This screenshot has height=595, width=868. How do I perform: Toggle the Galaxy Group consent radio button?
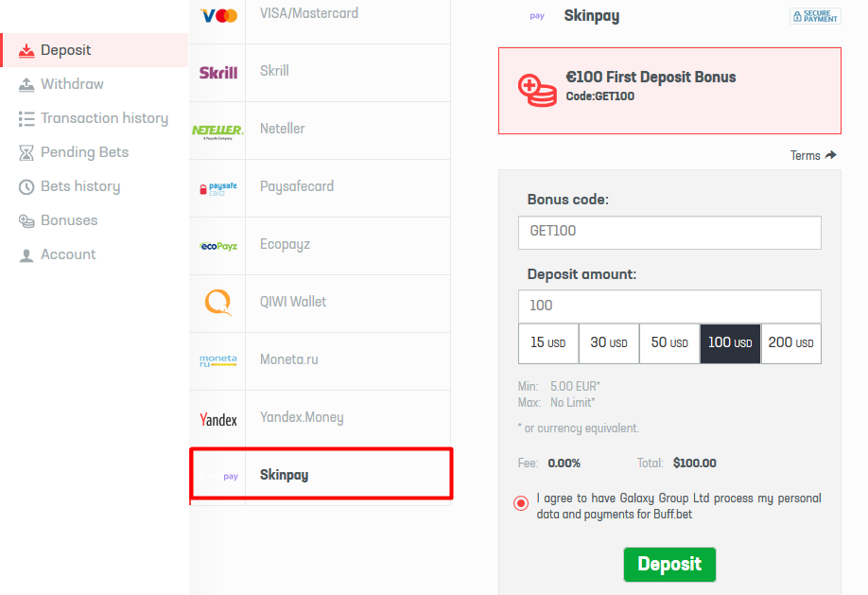[x=521, y=503]
